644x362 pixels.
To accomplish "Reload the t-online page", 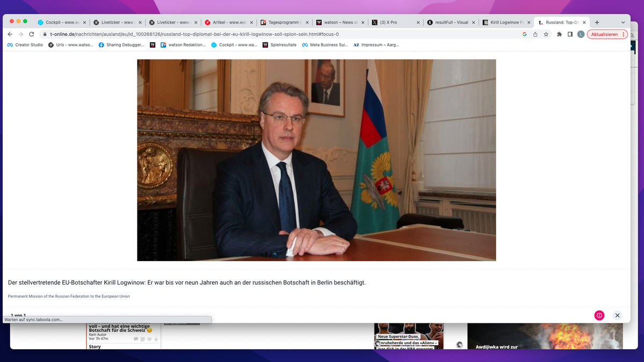I will (32, 34).
